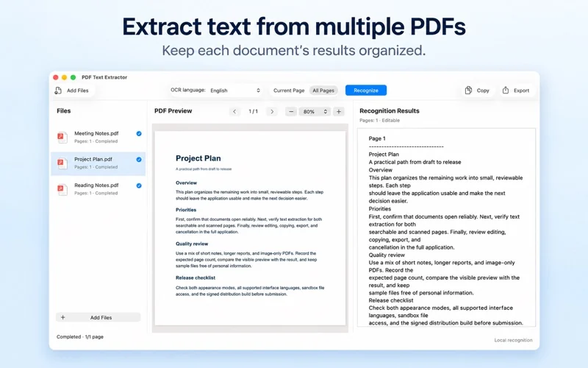Click the Quality review line in results
588x368 pixels.
[387, 255]
